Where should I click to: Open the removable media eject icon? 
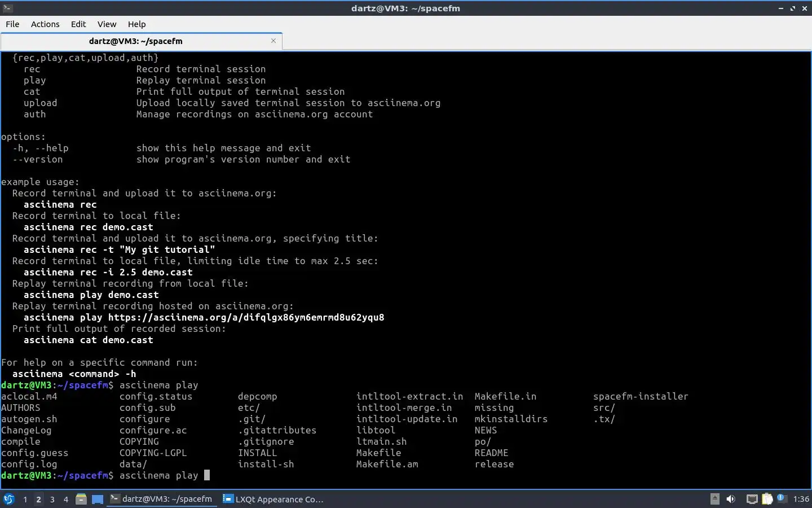714,499
